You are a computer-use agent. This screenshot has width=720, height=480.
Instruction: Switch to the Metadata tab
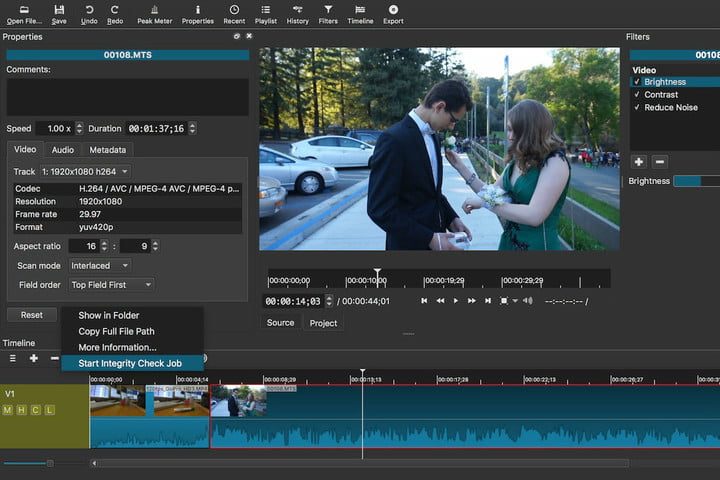(107, 150)
